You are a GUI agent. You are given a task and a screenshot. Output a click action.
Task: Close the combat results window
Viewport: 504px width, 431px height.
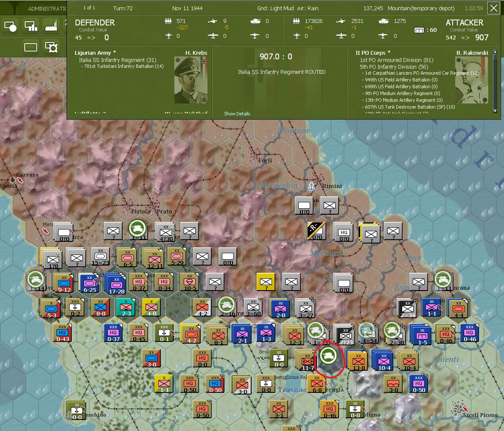point(493,8)
